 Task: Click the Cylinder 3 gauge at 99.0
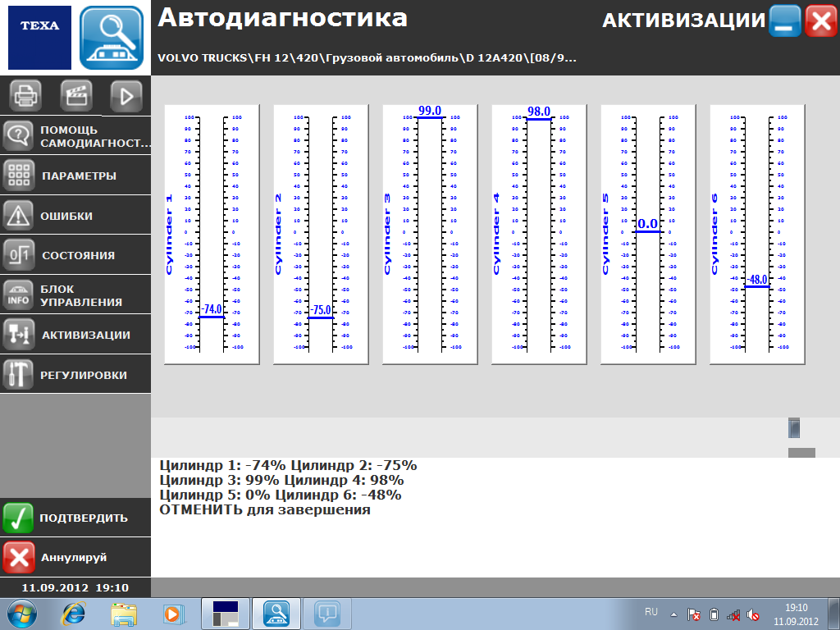click(430, 234)
